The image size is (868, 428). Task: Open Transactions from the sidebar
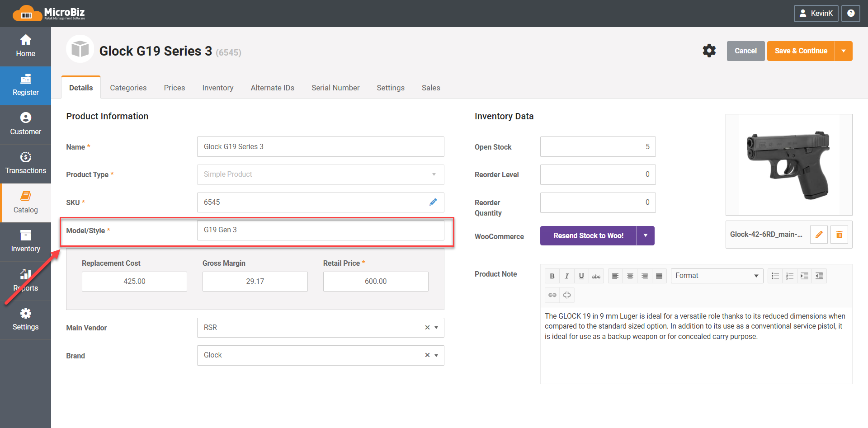(25, 164)
